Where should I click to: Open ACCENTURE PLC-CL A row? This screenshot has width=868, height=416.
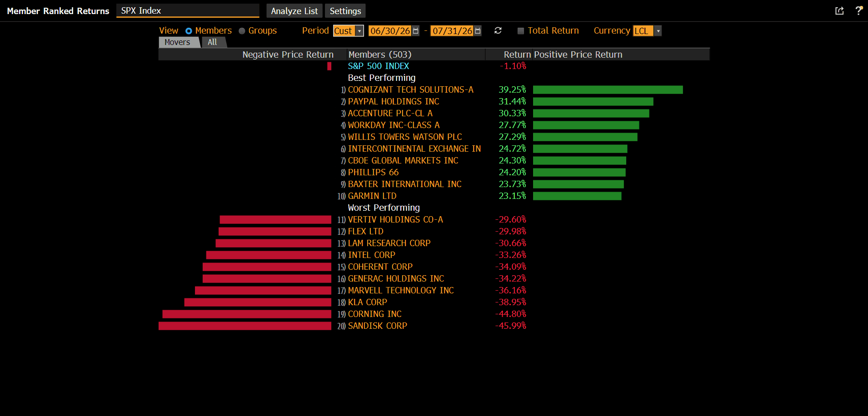pos(390,114)
